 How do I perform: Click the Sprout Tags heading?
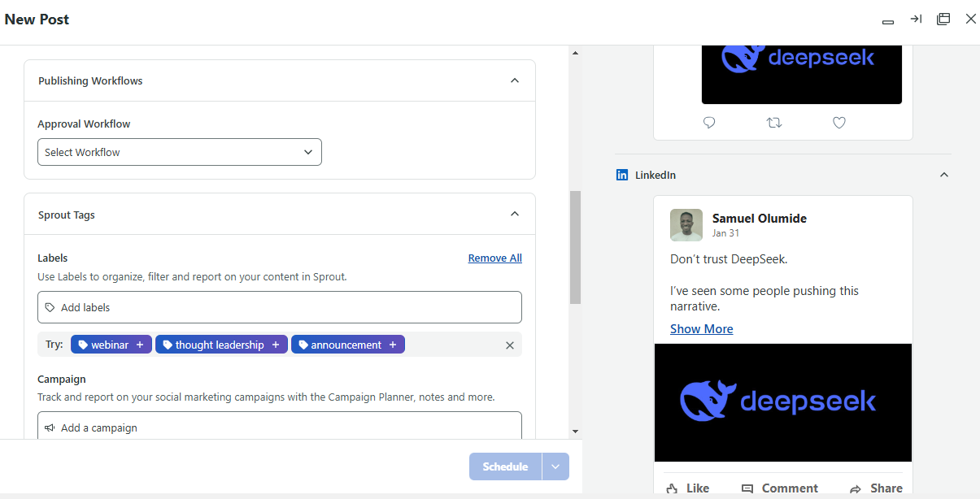click(67, 215)
